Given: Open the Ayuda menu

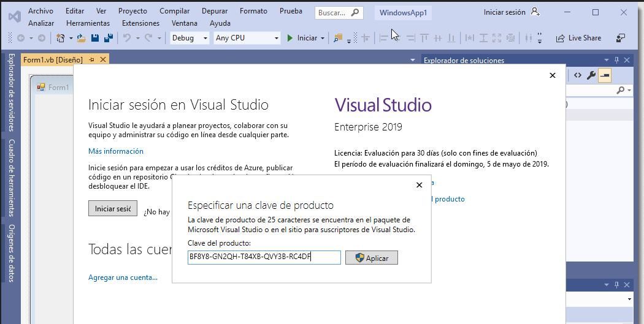Looking at the screenshot, I should point(220,23).
